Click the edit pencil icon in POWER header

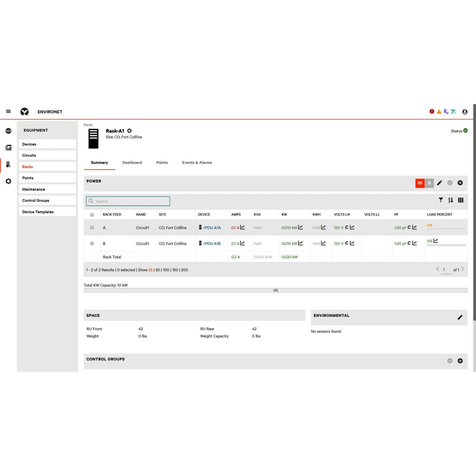(439, 183)
